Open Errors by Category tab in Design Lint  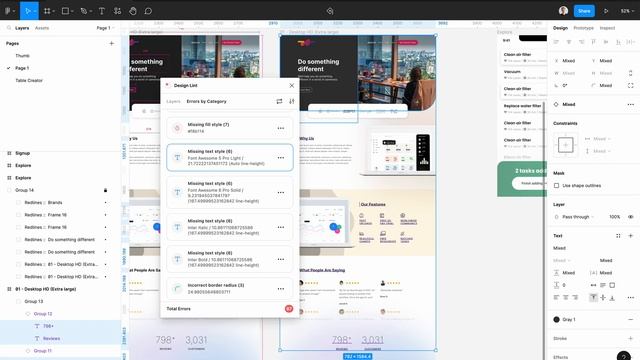[206, 101]
